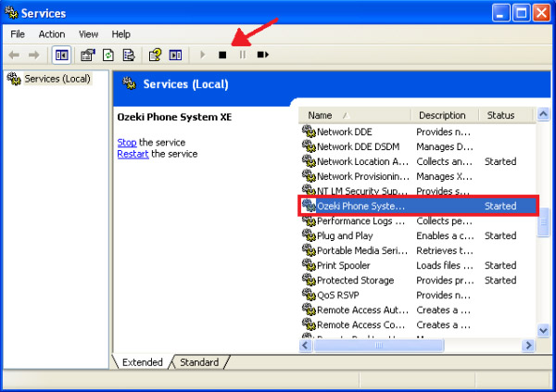Select the Performance Logs service
The image size is (556, 392).
[418, 221]
